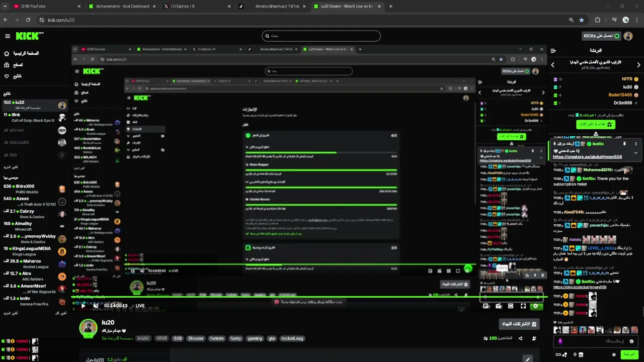Select the rocketLeag tag
This screenshot has height=362, width=644.
pos(292,338)
